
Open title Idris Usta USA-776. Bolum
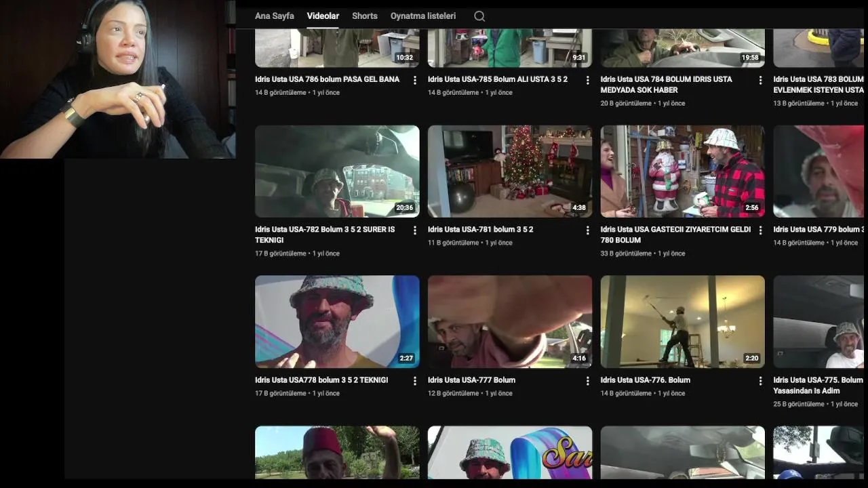click(646, 380)
